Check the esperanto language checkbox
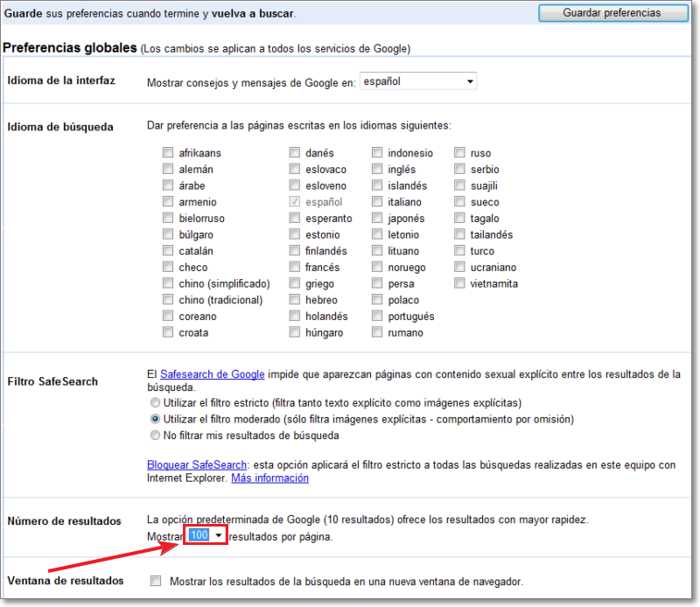Image resolution: width=700 pixels, height=607 pixels. [x=295, y=218]
